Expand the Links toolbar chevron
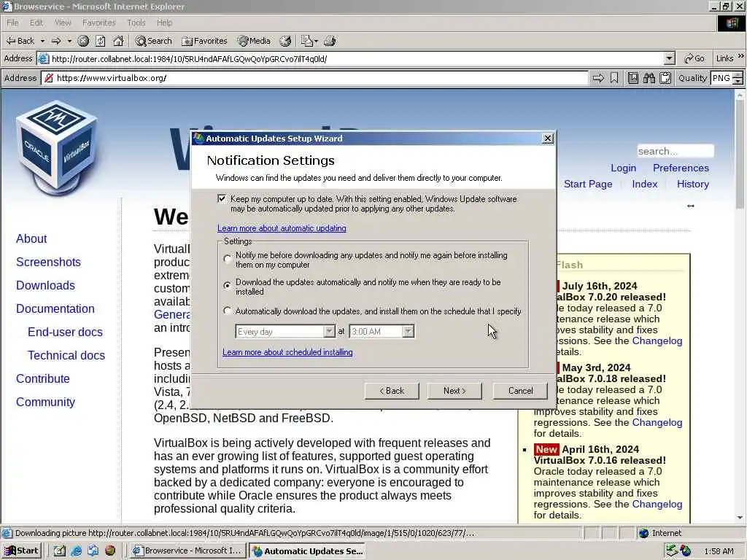Image resolution: width=747 pixels, height=560 pixels. pyautogui.click(x=741, y=56)
